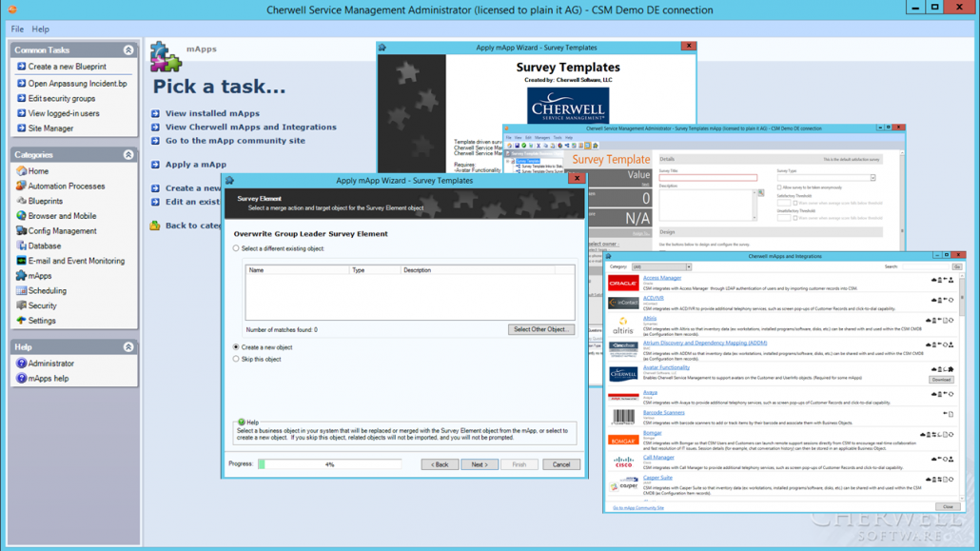Open the Tools menu in Survey Templates mApp window
The height and width of the screenshot is (551, 980).
coord(557,138)
